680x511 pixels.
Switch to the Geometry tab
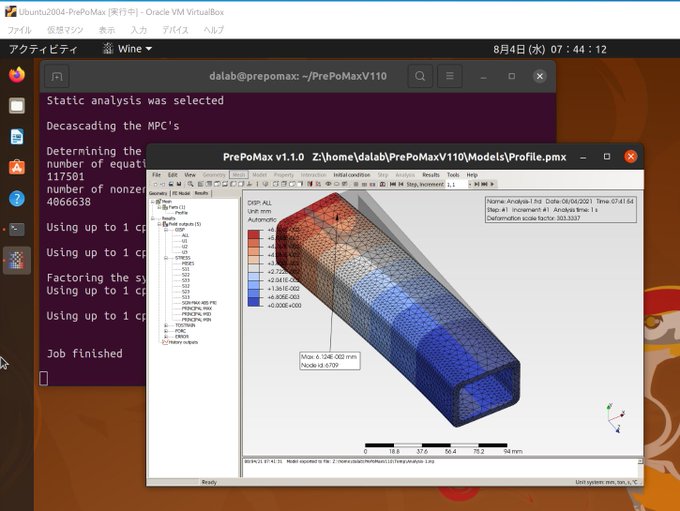(x=158, y=193)
